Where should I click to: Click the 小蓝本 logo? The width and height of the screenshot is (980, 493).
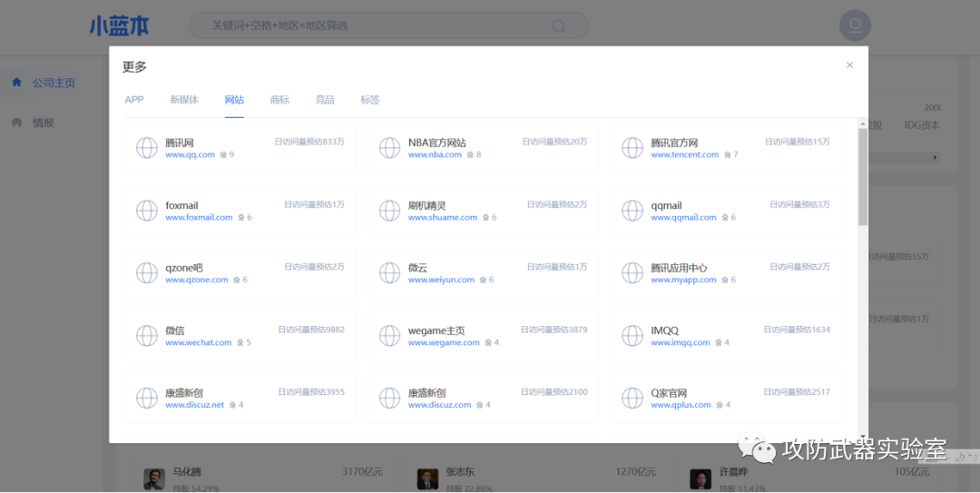(120, 25)
